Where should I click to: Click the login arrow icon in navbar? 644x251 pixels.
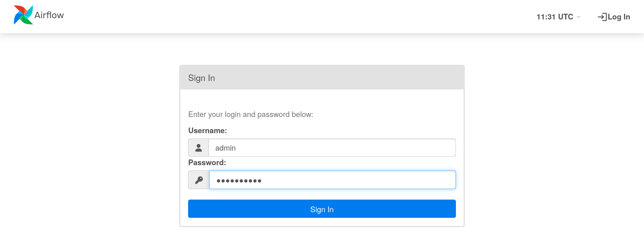(x=602, y=17)
